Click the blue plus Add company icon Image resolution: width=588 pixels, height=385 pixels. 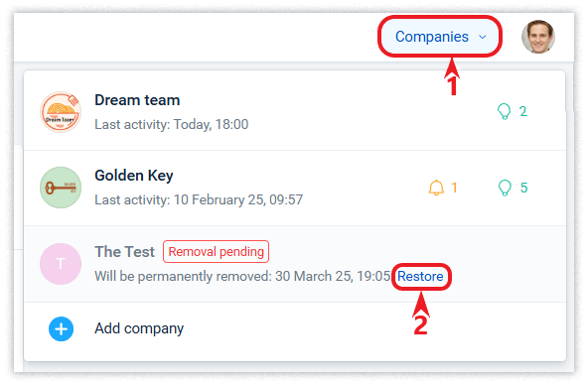[x=61, y=329]
